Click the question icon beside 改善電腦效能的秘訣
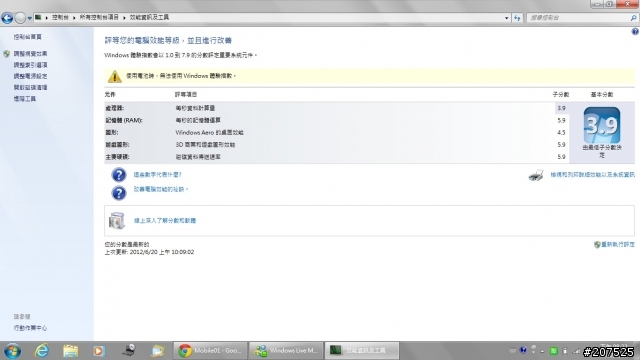 pos(119,193)
